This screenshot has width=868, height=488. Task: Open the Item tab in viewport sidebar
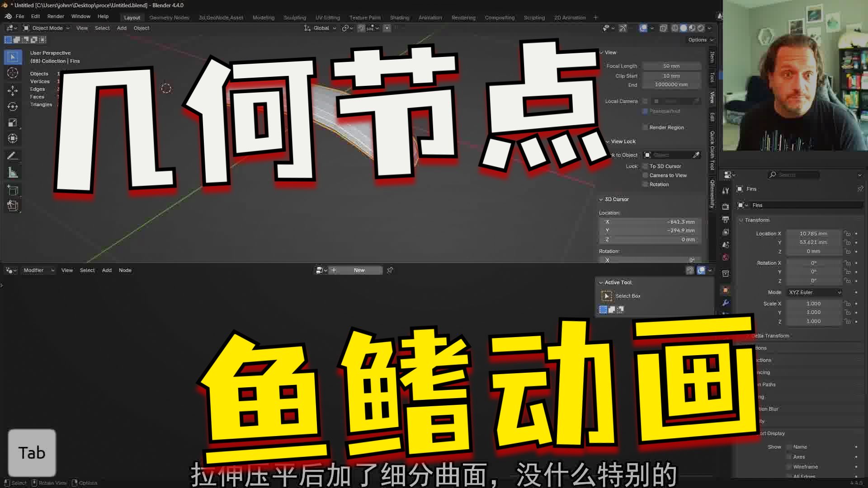coord(712,57)
